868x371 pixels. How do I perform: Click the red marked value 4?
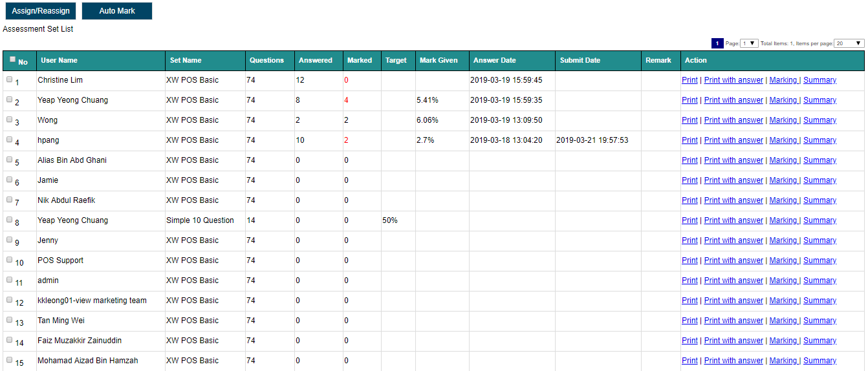pos(347,100)
